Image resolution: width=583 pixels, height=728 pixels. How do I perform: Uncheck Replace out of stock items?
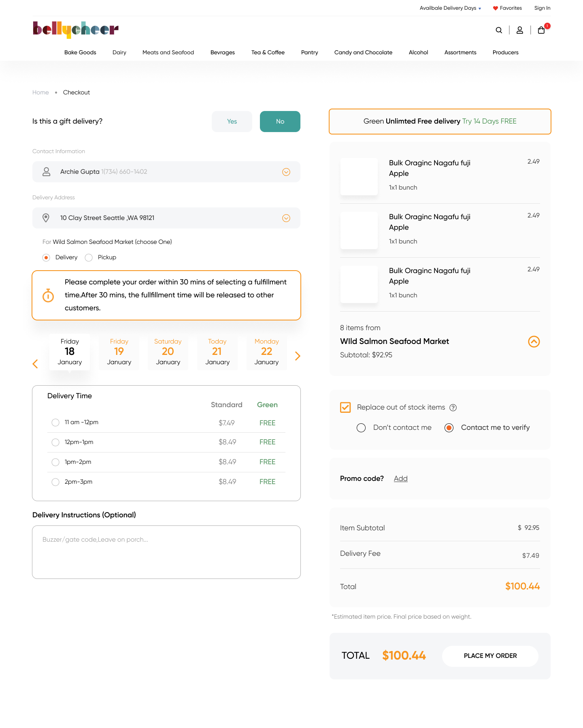click(x=345, y=408)
